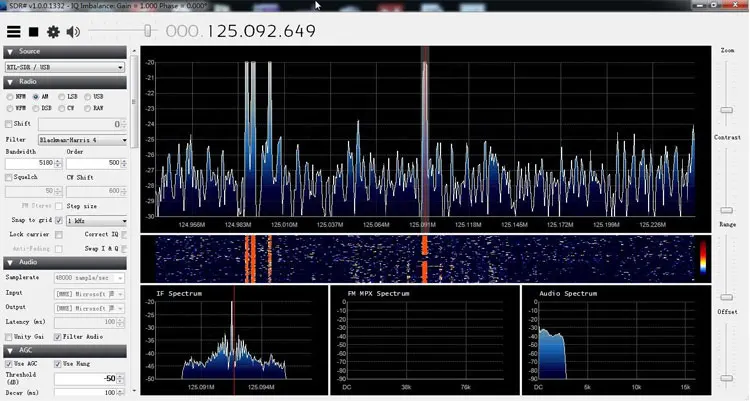The width and height of the screenshot is (750, 401).
Task: Open the 1 kHz step size dropdown
Action: click(97, 221)
